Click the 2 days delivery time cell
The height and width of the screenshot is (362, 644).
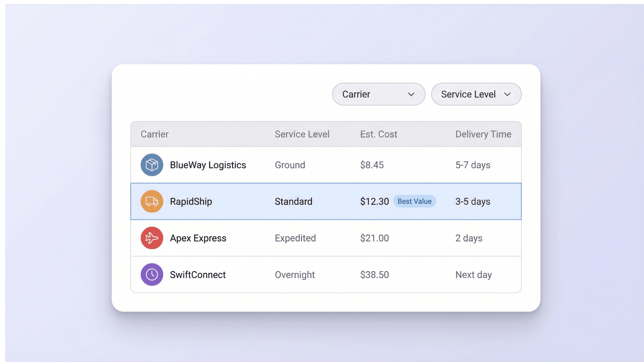coord(469,238)
